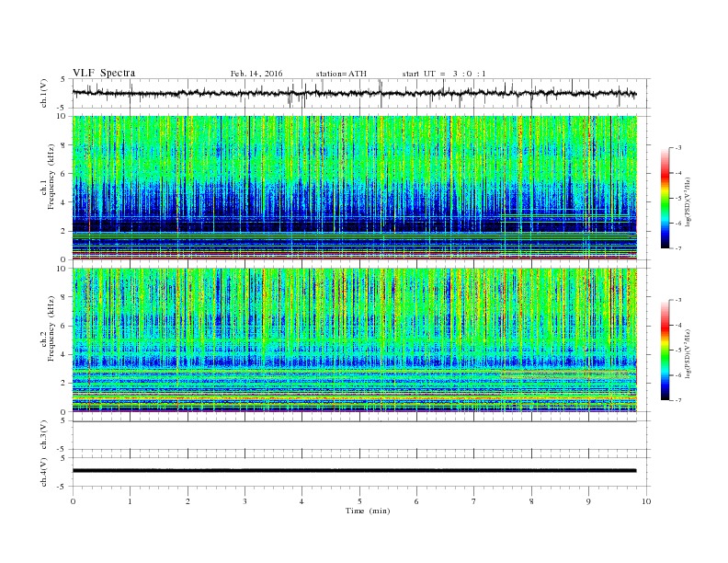Click the ch.1 PSD color scale bar
Image resolution: width=728 pixels, height=563 pixels.
[x=665, y=198]
